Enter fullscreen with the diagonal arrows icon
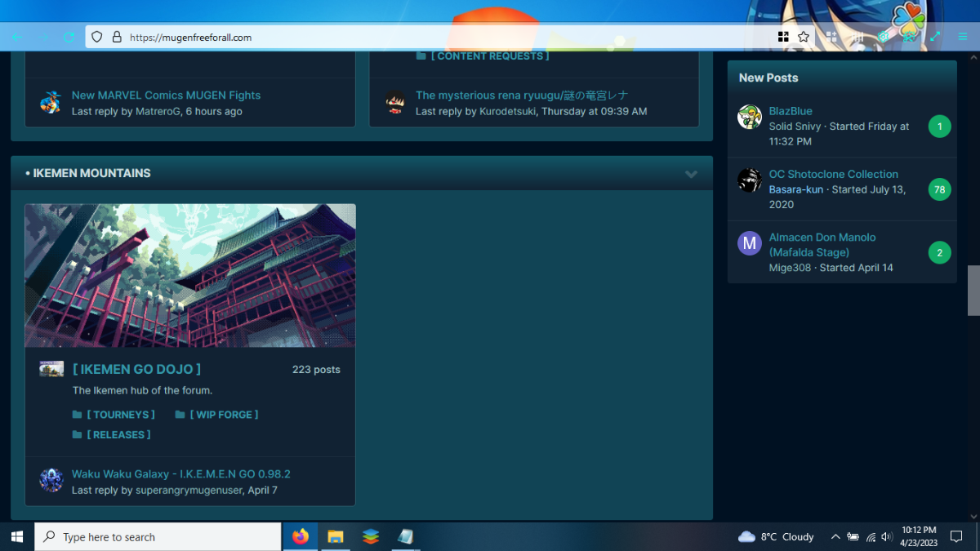The image size is (980, 551). 936,37
